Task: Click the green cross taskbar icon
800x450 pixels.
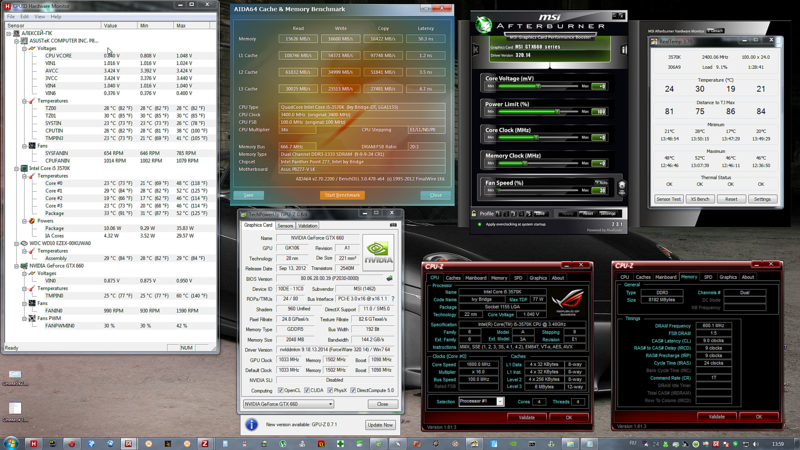Action: 340,444
